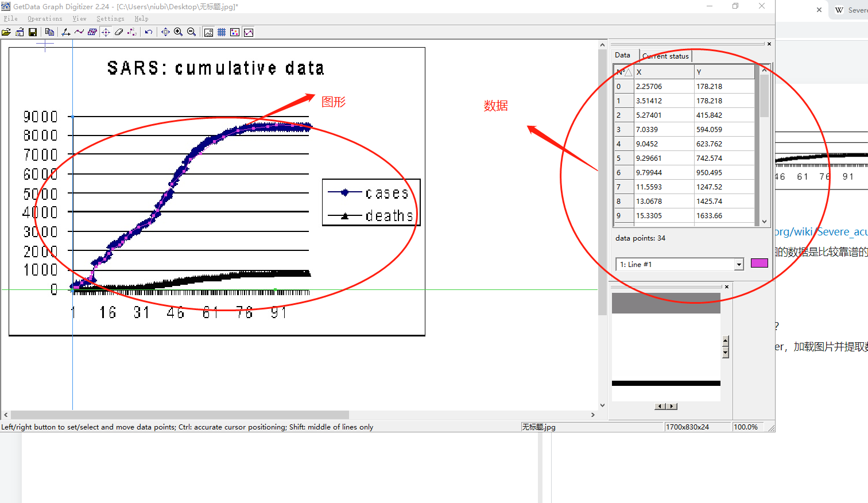Zoom in with the magnifier plus icon
Image resolution: width=868 pixels, height=503 pixels.
point(179,32)
